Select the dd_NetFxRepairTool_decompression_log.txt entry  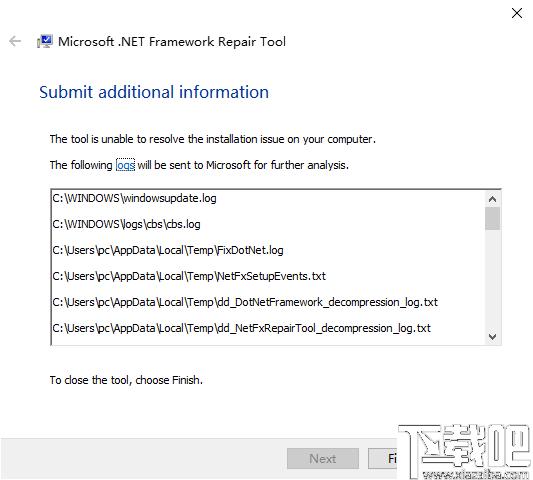[241, 328]
